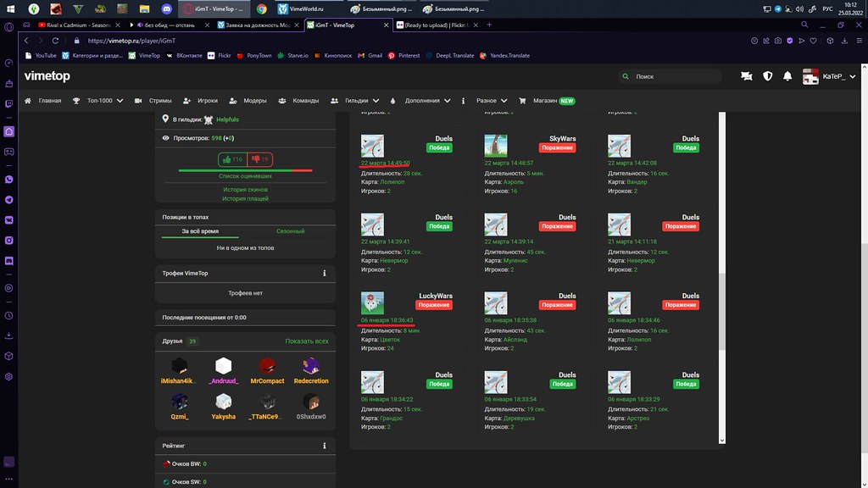868x488 pixels.
Task: Open WhatsApp in the Opera sidebar
Action: (x=9, y=180)
